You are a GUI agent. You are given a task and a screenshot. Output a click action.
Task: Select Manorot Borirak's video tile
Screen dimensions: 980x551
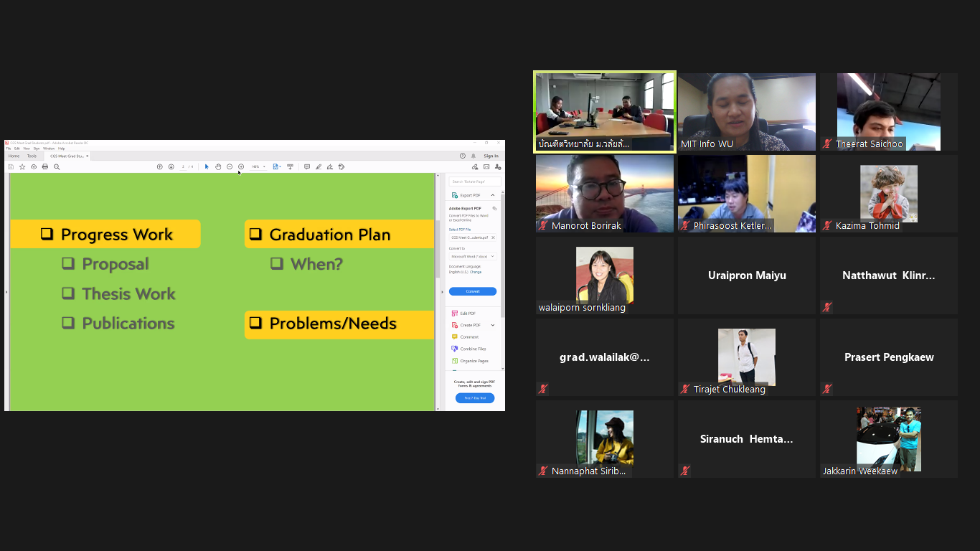pyautogui.click(x=605, y=194)
